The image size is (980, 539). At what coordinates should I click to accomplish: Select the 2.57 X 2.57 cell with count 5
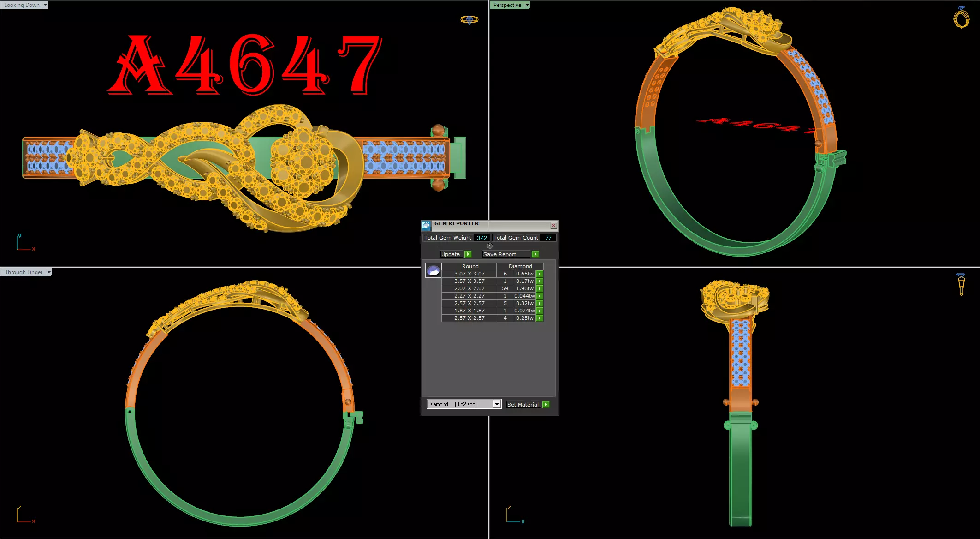469,303
